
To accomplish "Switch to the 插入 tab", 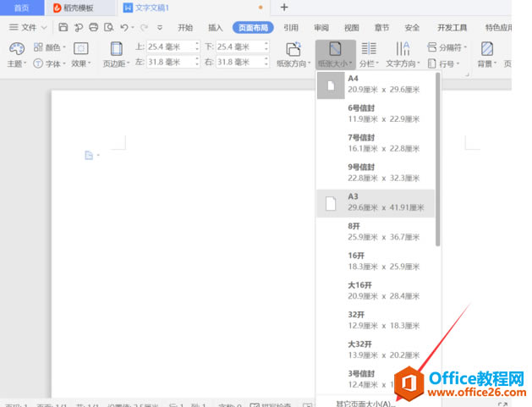I will point(215,28).
